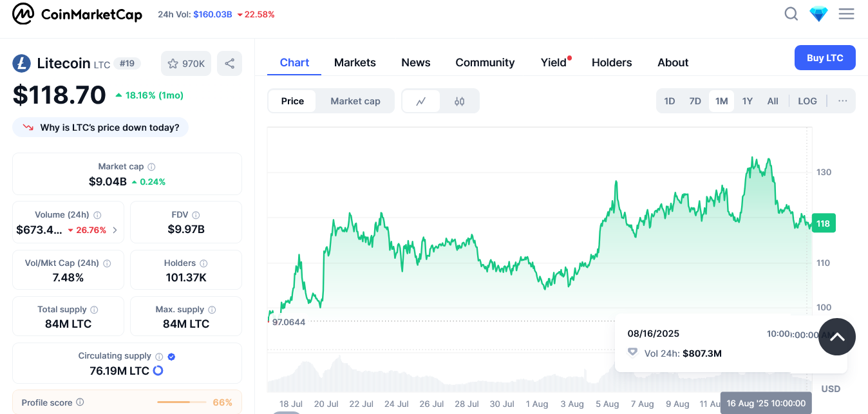
Task: Click the 101.37K holders value
Action: coord(186,278)
